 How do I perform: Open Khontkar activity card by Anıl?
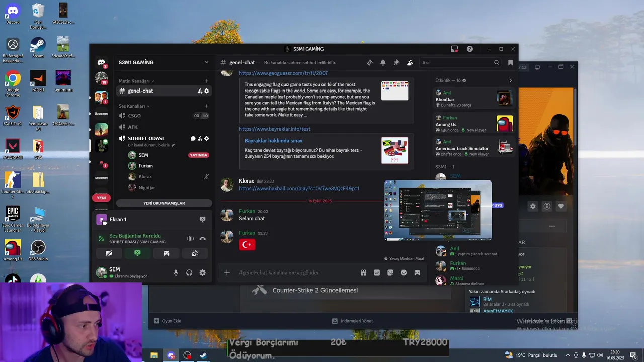point(474,99)
